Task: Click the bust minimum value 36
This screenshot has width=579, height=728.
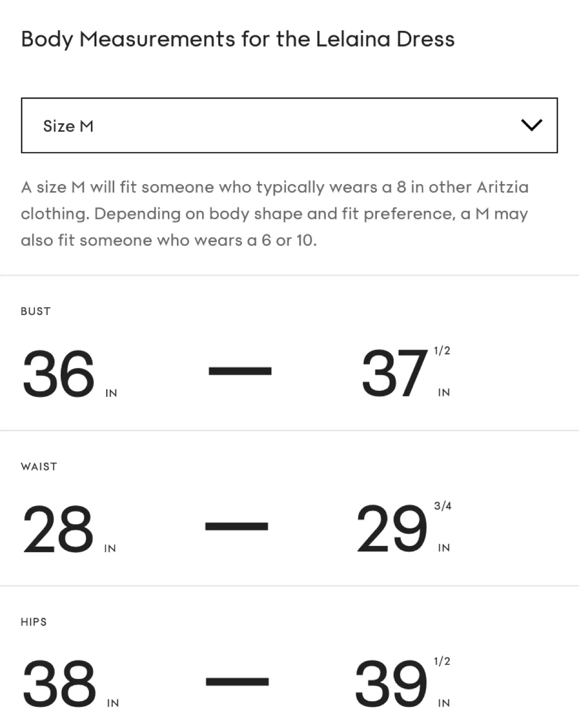Action: [59, 374]
